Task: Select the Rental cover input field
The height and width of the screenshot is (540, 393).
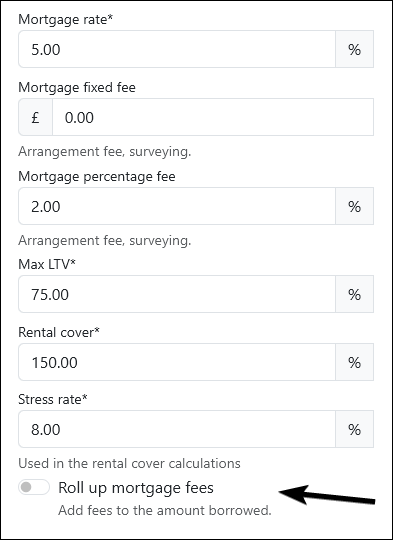Action: [x=177, y=362]
